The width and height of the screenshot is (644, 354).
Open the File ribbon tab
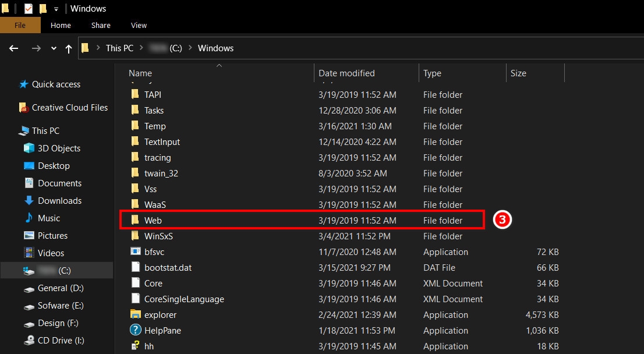20,25
